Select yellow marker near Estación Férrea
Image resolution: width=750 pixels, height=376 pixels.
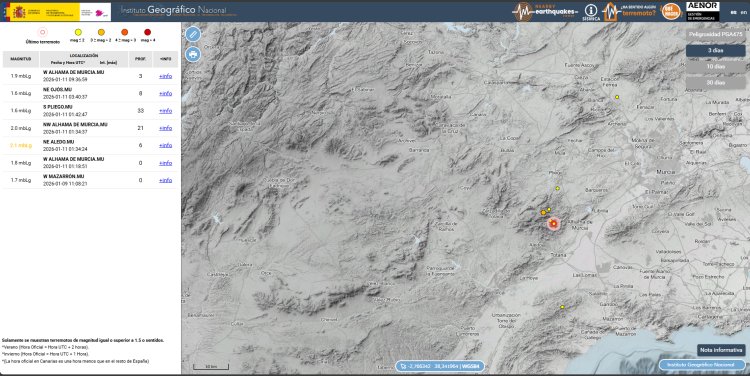click(x=617, y=97)
